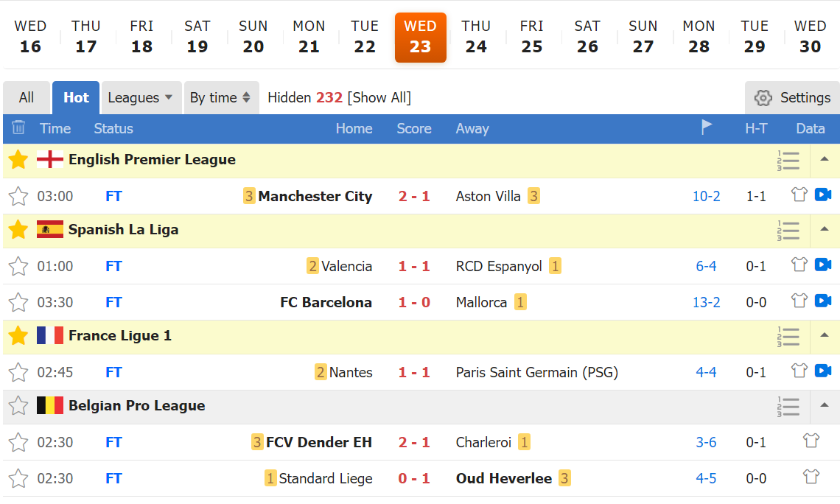The width and height of the screenshot is (840, 504).
Task: Click the Belgium flag next to Belgian Pro League
Action: coord(49,405)
